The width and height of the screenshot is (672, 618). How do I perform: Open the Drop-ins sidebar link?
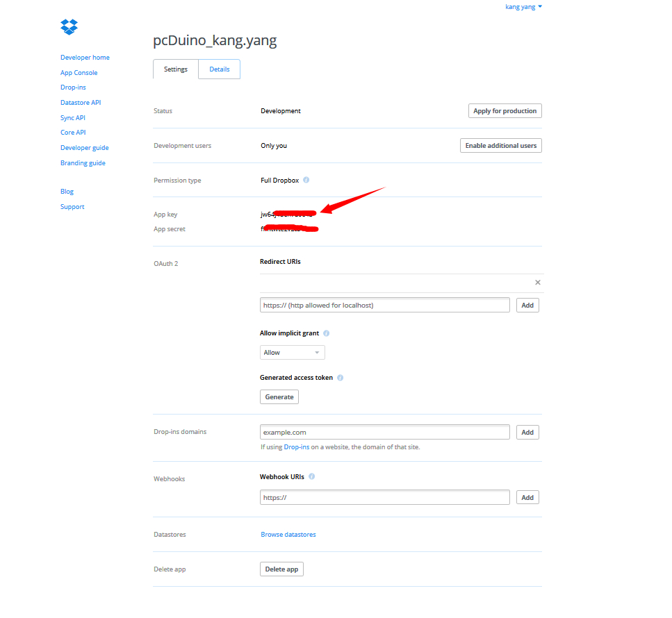pyautogui.click(x=73, y=87)
